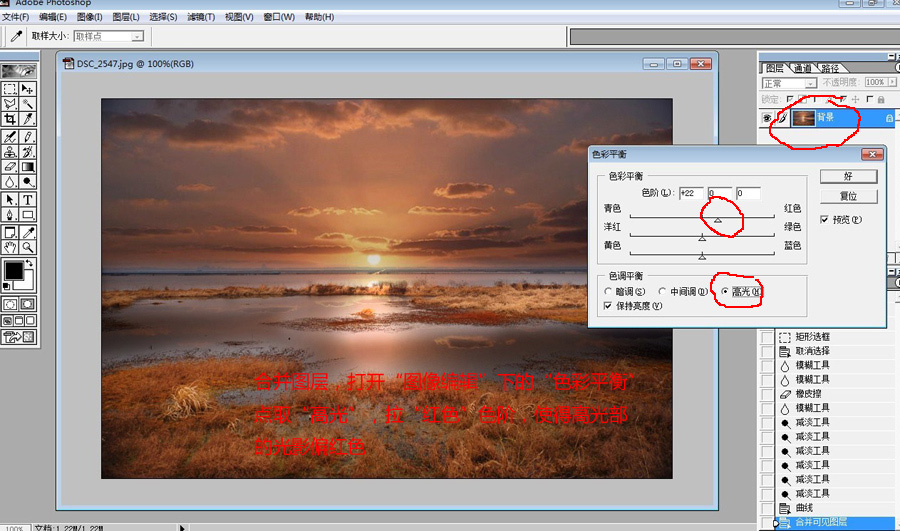The image size is (900, 531).
Task: Click 好 OK button in 色彩平衡 dialog
Action: click(848, 176)
